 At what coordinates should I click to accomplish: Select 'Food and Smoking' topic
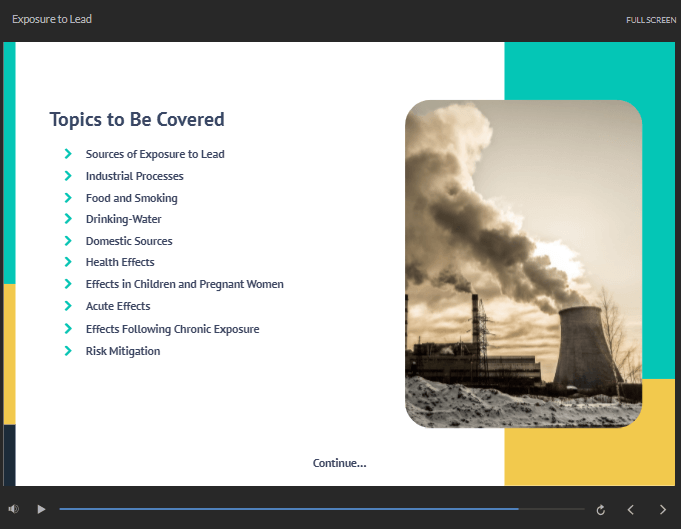tap(132, 198)
